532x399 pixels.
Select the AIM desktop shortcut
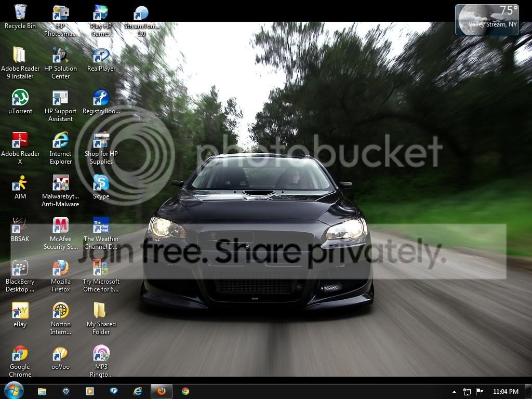20,187
